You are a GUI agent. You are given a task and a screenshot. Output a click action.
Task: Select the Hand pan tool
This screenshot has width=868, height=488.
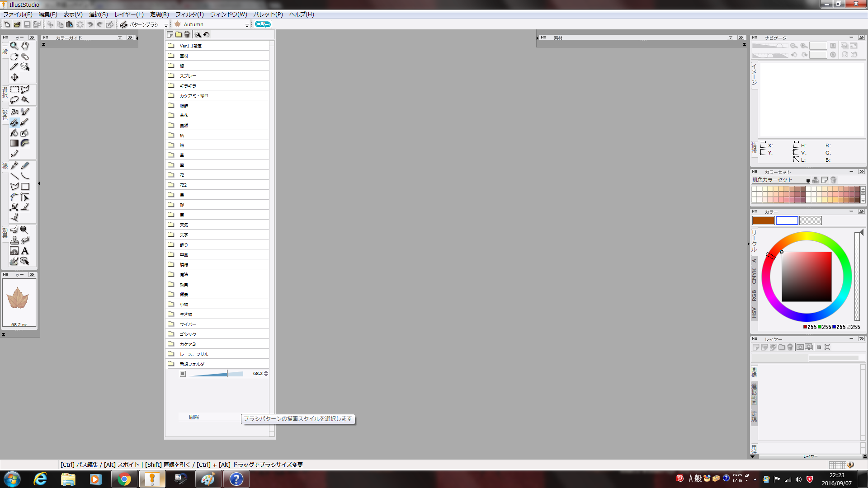coord(25,46)
